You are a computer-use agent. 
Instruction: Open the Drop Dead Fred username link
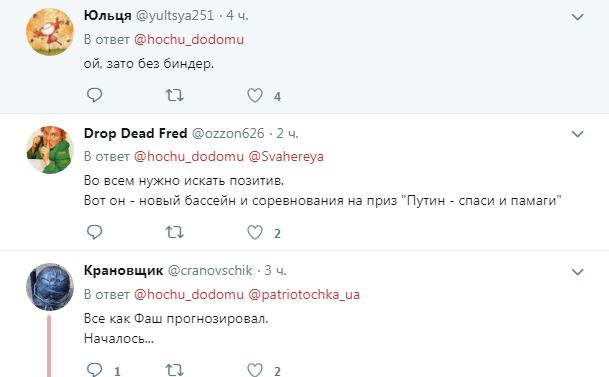tap(136, 133)
